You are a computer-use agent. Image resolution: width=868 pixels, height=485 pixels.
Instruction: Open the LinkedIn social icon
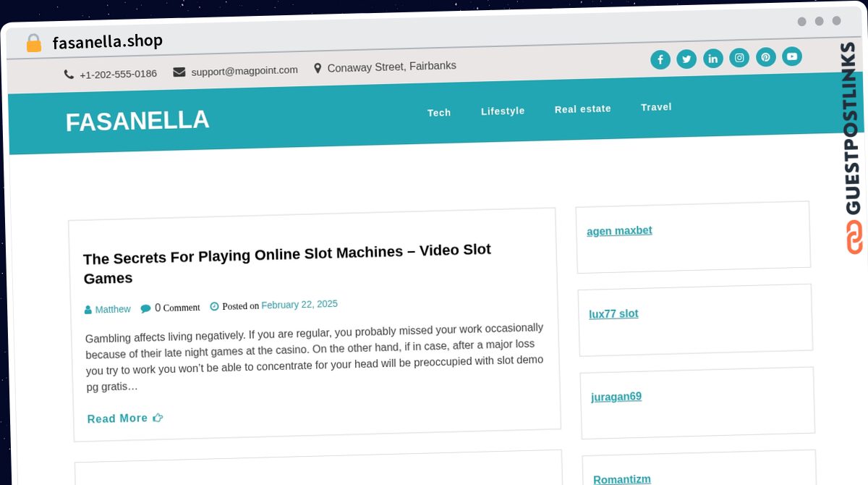(713, 58)
